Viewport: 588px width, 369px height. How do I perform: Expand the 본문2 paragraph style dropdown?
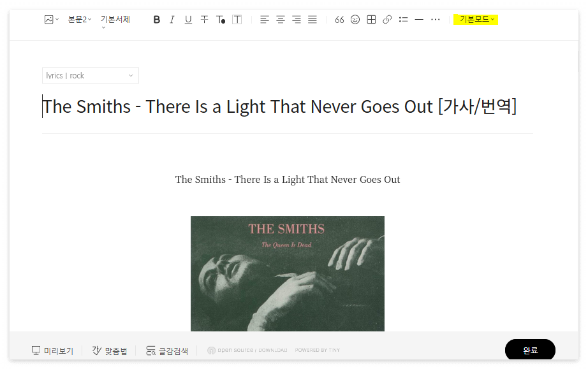pos(80,20)
